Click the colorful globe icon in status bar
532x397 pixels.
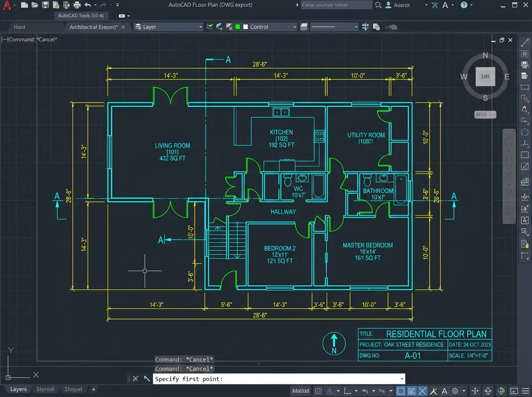[501, 391]
